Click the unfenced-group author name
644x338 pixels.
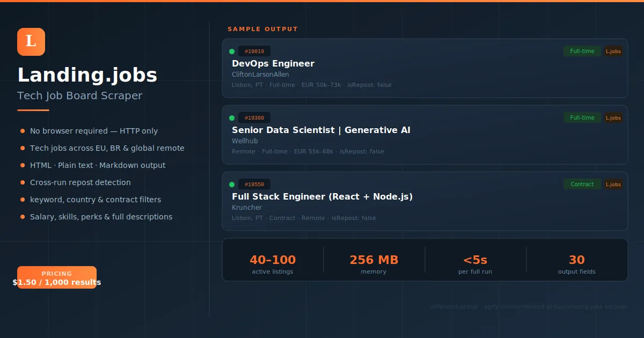pos(453,306)
